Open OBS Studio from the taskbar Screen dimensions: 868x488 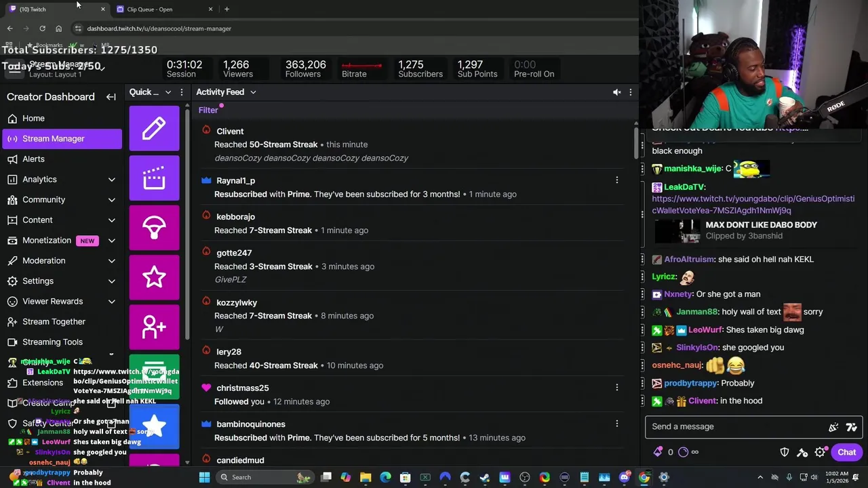[525, 477]
